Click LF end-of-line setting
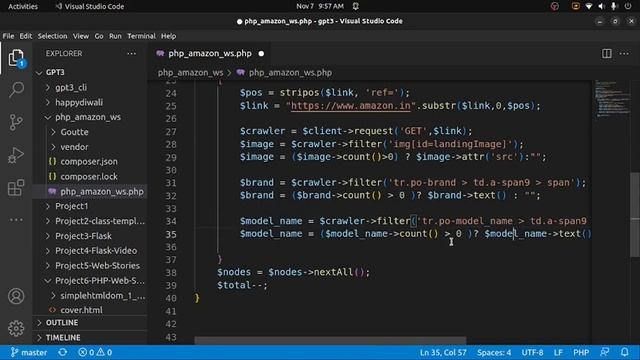Viewport: 640px width, 360px height. click(558, 352)
